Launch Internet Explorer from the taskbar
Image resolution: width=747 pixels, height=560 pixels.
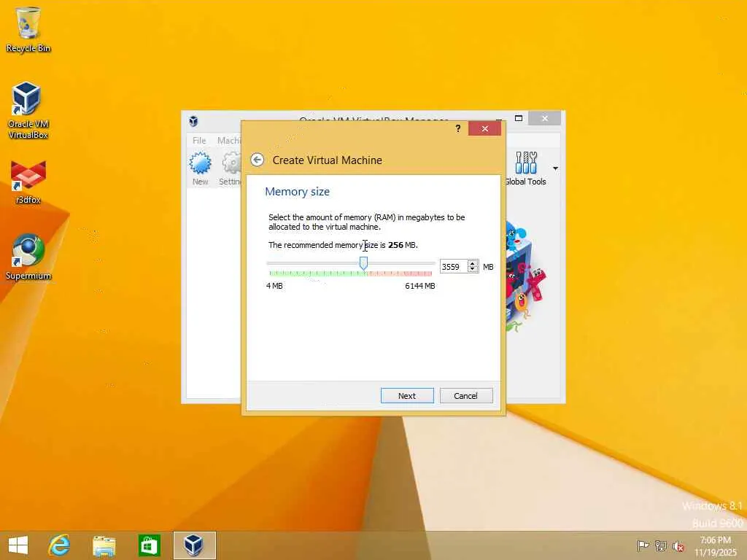(x=60, y=545)
